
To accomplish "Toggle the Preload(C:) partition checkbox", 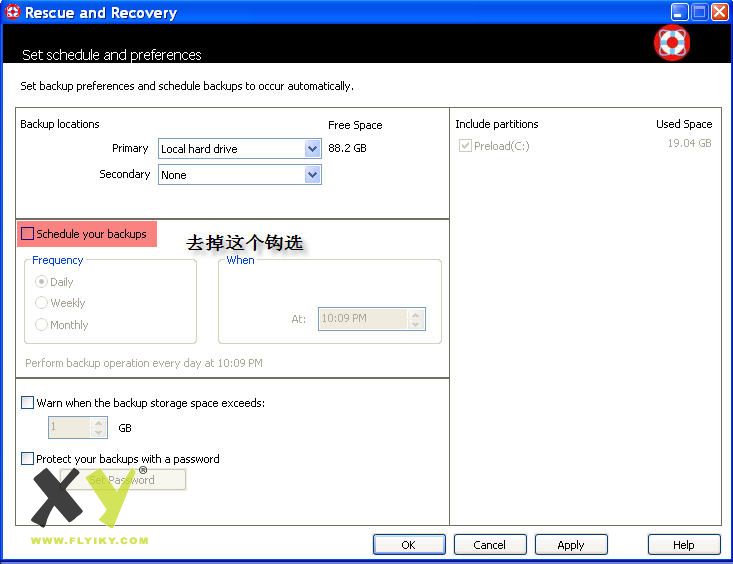I will pos(465,145).
